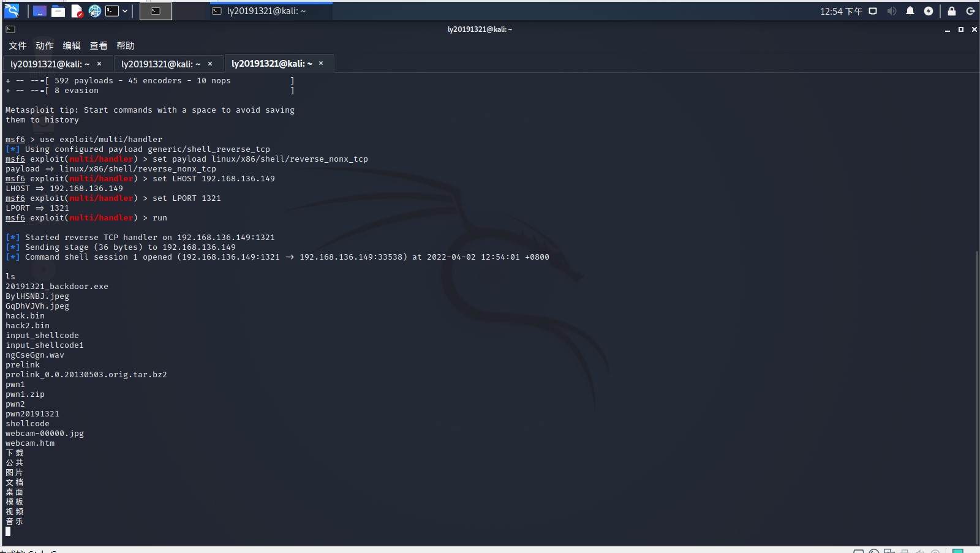This screenshot has width=980, height=553.
Task: Open the notifications bell icon
Action: pos(910,11)
